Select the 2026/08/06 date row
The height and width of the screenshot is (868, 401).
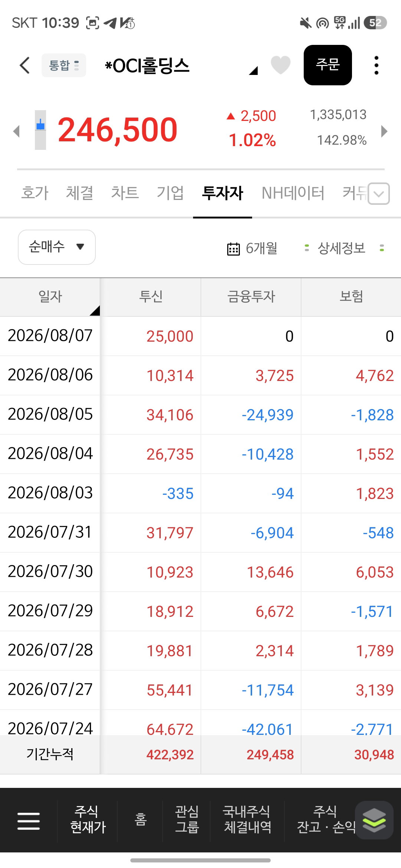pos(50,375)
